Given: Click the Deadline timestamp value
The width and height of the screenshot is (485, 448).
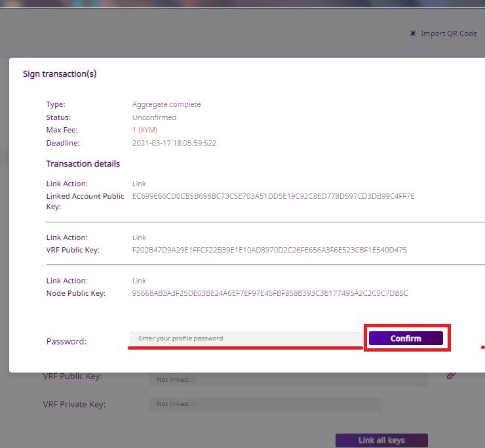Looking at the screenshot, I should [x=174, y=143].
